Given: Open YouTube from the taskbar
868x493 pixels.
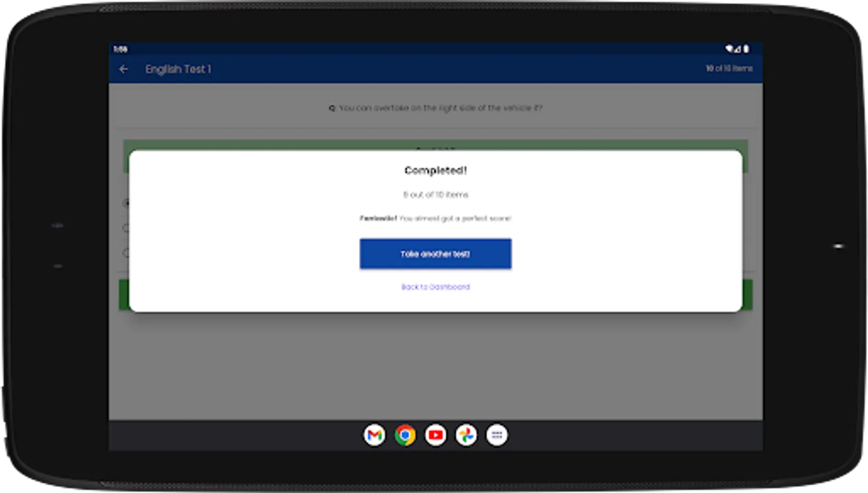Looking at the screenshot, I should coord(436,435).
